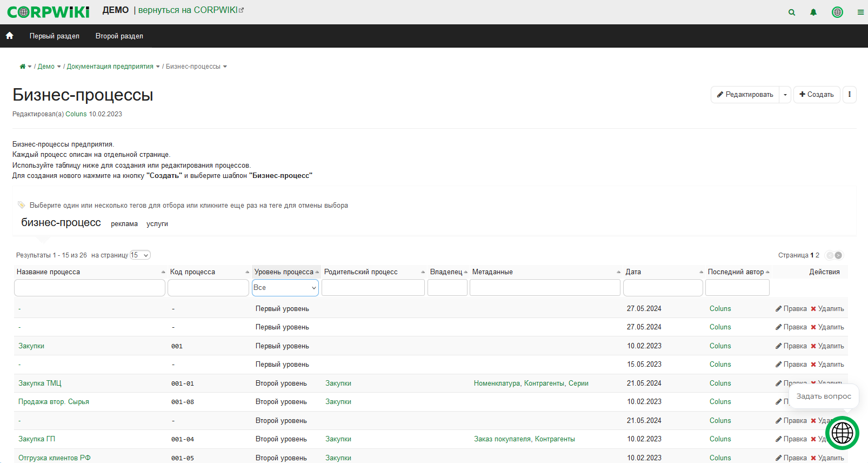Open the three-dot page options menu
Image resolution: width=868 pixels, height=463 pixels.
[x=850, y=94]
